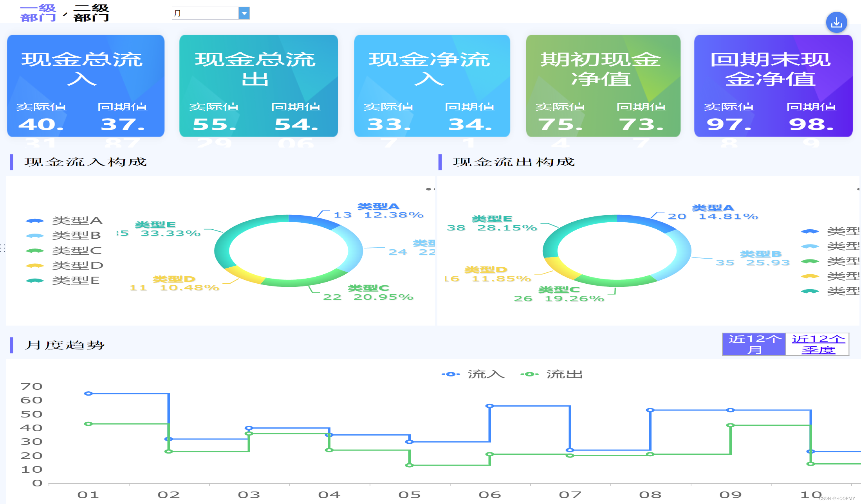Click the 06 inflow data point marker
The image size is (861, 504).
[x=489, y=406]
